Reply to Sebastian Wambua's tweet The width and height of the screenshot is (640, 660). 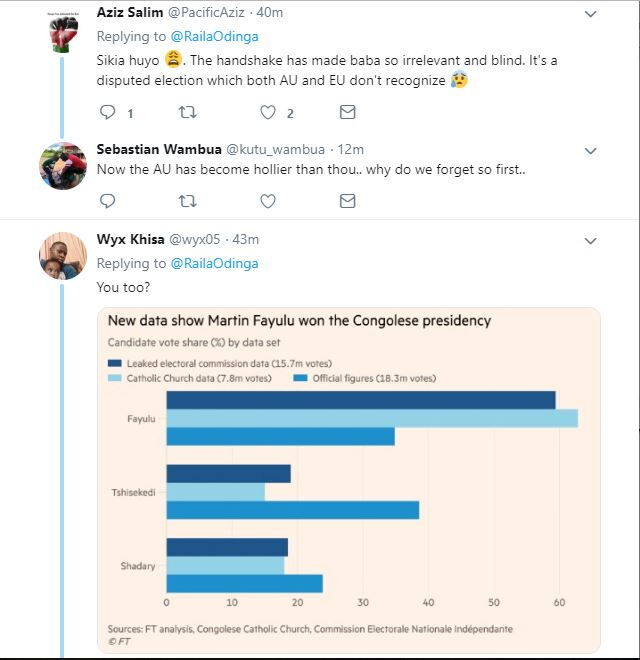107,201
